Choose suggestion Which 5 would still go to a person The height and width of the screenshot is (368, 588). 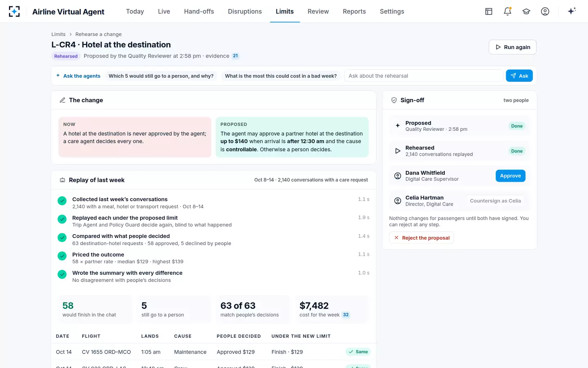pos(161,76)
